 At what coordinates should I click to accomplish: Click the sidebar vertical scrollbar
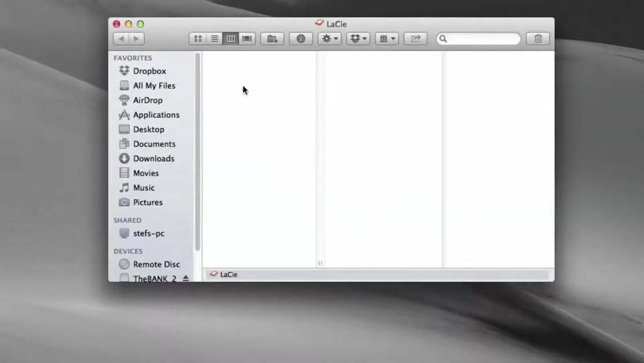tap(197, 151)
